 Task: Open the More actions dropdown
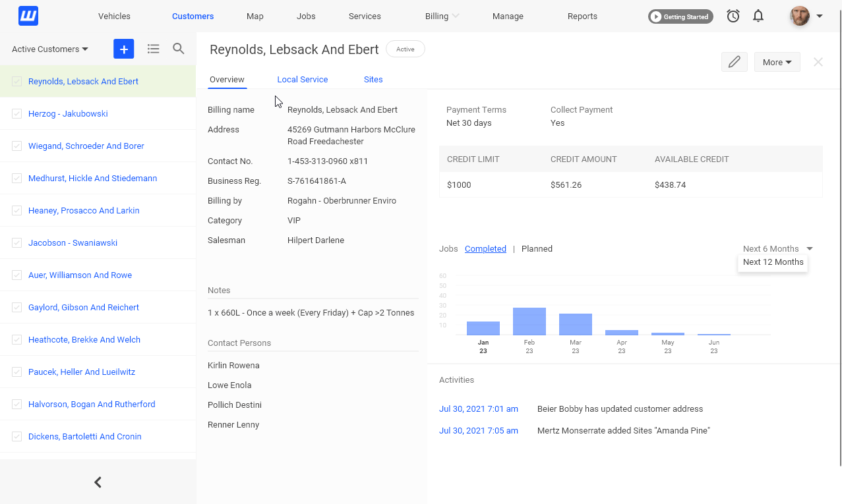pyautogui.click(x=777, y=62)
